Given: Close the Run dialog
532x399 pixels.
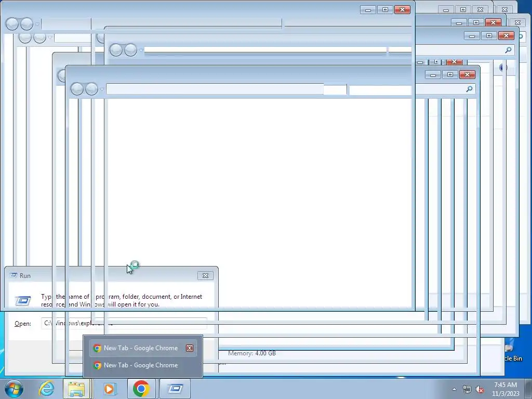Looking at the screenshot, I should click(205, 275).
